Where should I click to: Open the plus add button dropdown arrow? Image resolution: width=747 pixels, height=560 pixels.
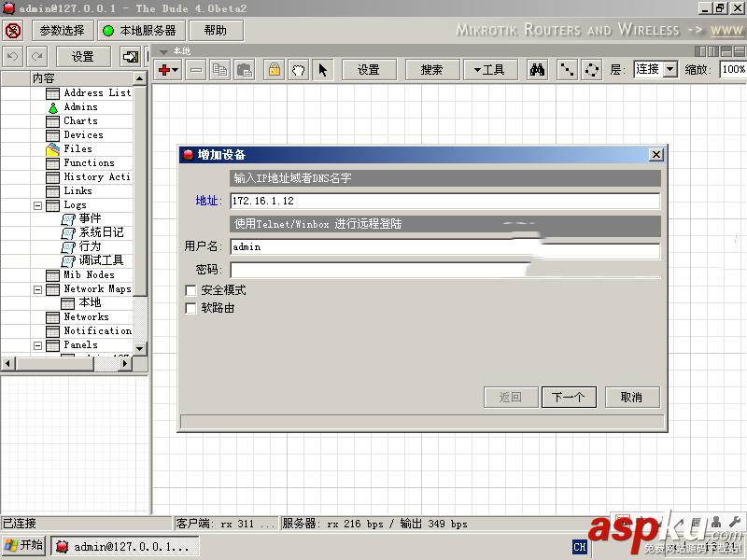(176, 71)
